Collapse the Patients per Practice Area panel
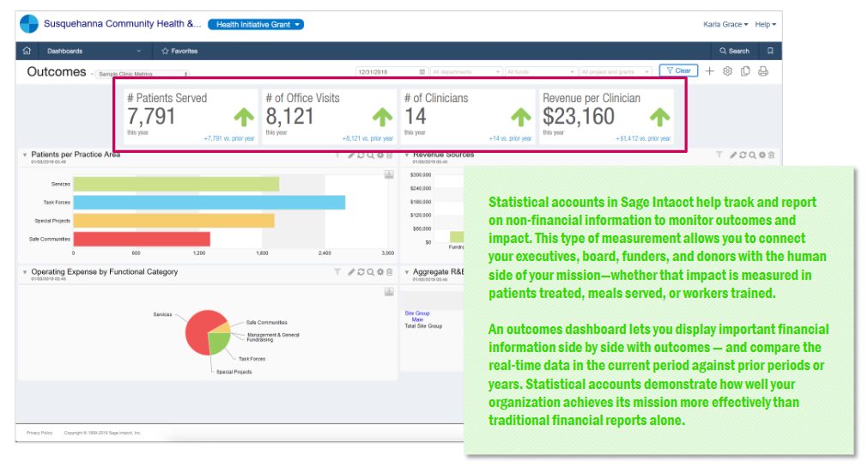The width and height of the screenshot is (868, 474). [25, 155]
